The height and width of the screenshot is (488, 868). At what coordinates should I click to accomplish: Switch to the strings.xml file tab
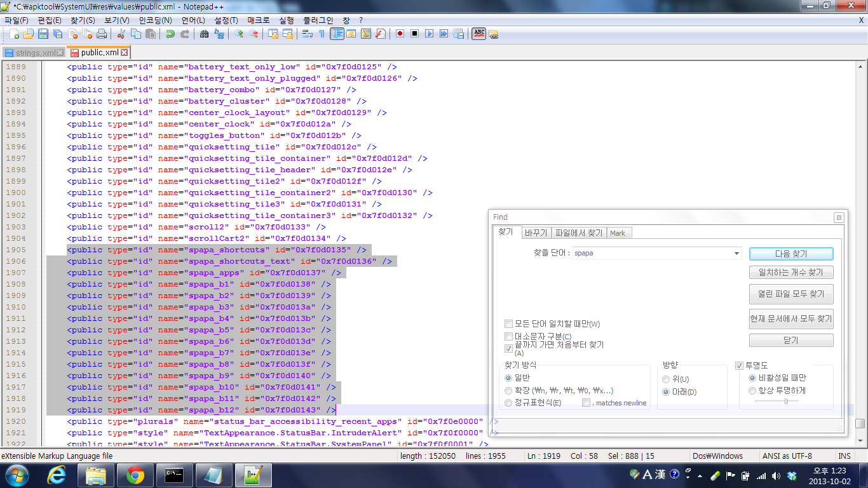(x=35, y=53)
